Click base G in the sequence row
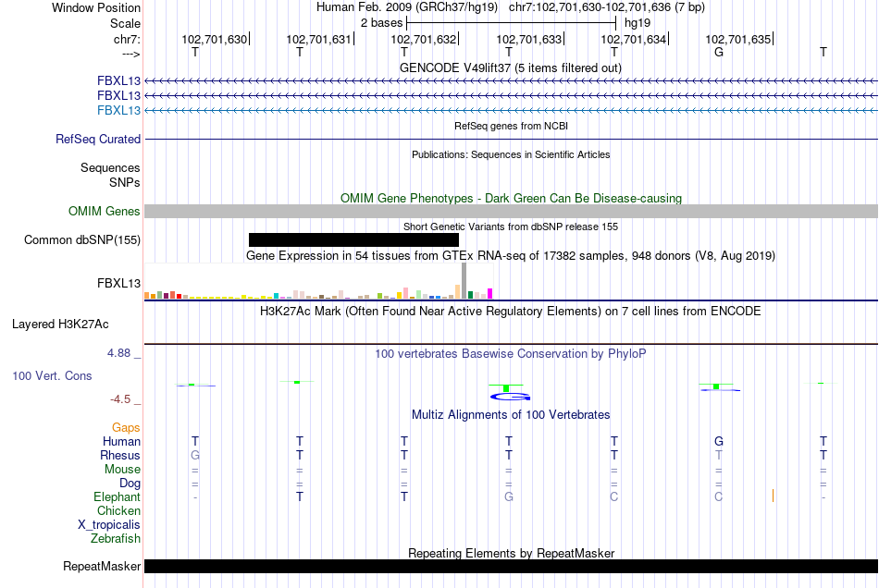 click(719, 52)
